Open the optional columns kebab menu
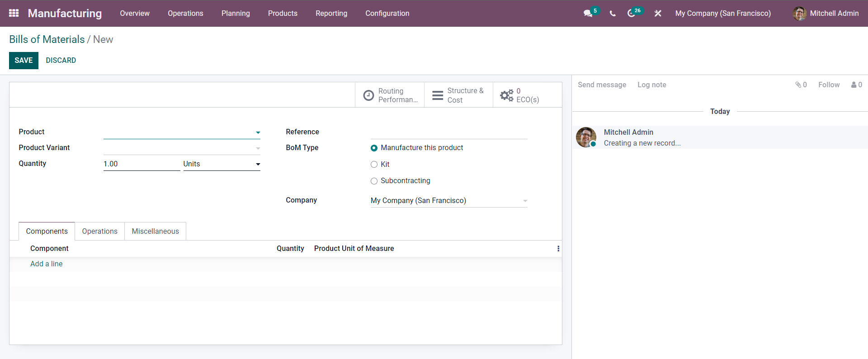 pyautogui.click(x=558, y=249)
